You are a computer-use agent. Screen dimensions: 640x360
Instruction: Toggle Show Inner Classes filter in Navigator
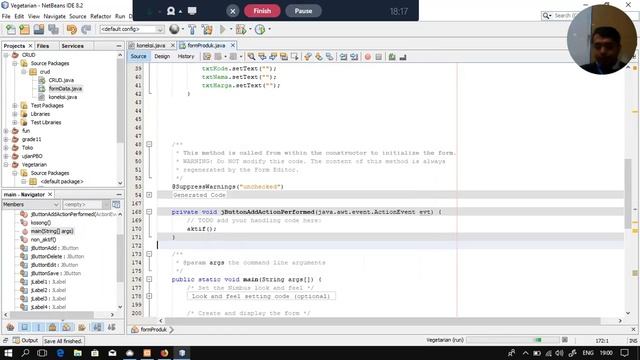[67, 327]
